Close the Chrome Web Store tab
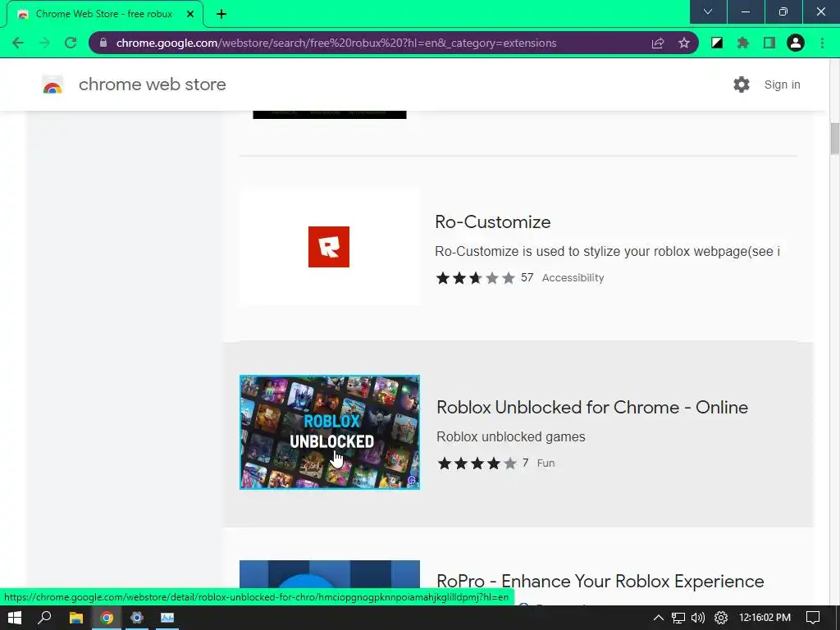840x630 pixels. [x=190, y=14]
